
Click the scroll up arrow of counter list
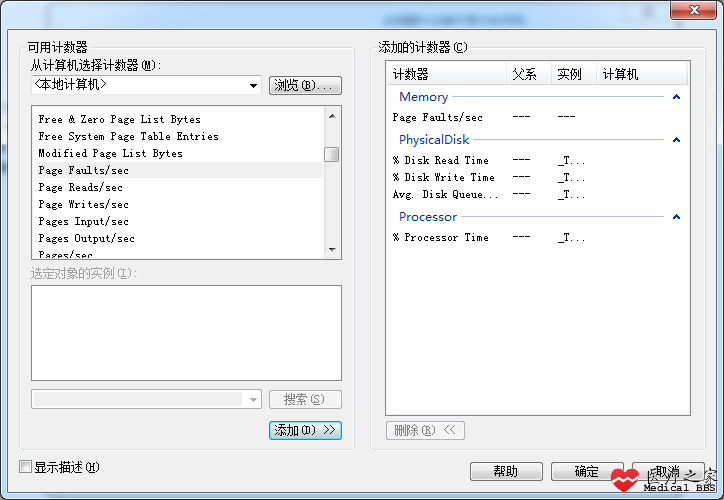332,116
